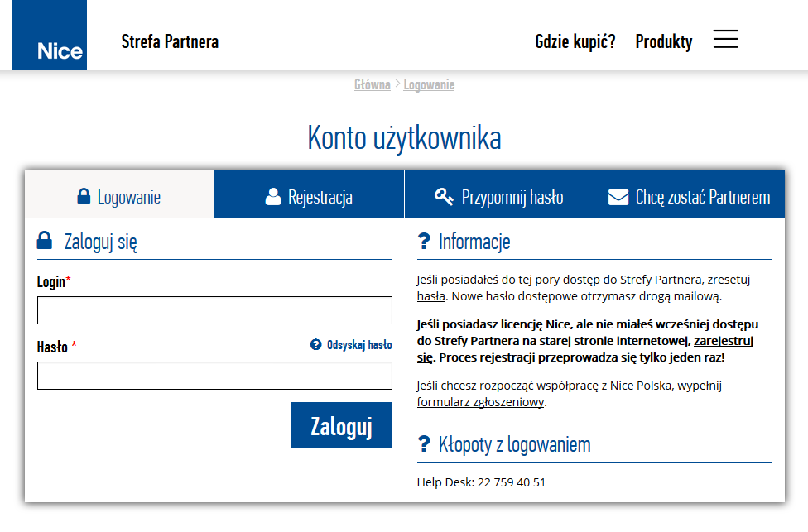Focus the Login input field

coord(214,310)
